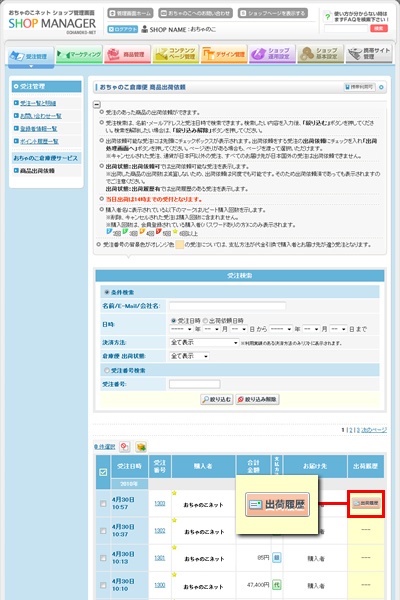Open the starting year dropdown in 日時 row
Image resolution: width=400 pixels, height=600 pixels.
(181, 329)
